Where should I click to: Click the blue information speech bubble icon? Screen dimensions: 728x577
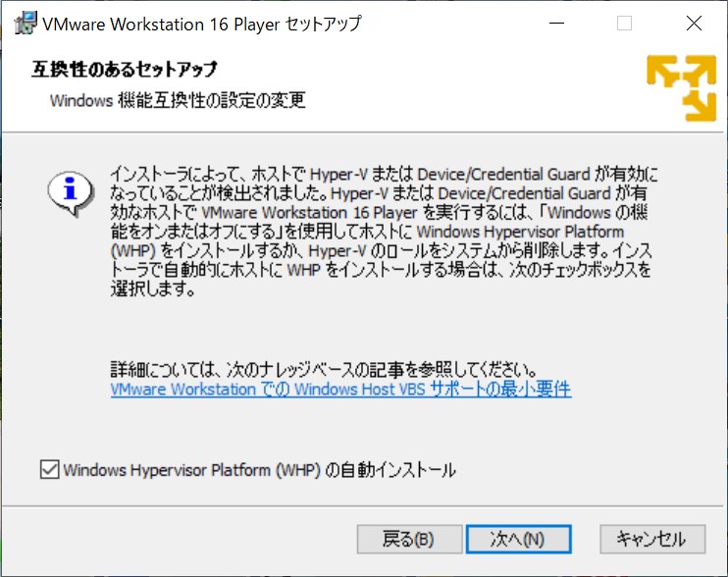69,189
